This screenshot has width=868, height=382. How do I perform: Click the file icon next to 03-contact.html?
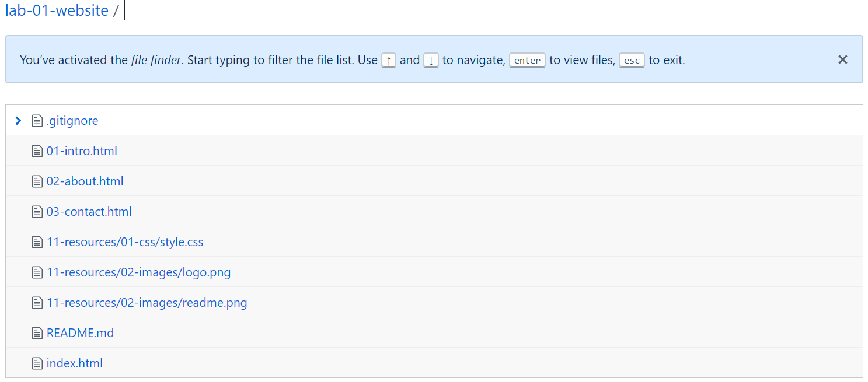coord(37,212)
